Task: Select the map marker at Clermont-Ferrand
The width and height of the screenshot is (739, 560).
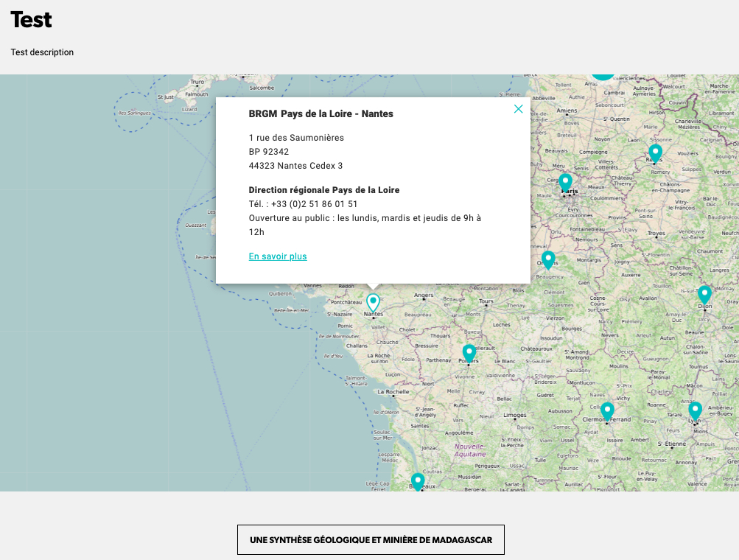Action: point(607,411)
